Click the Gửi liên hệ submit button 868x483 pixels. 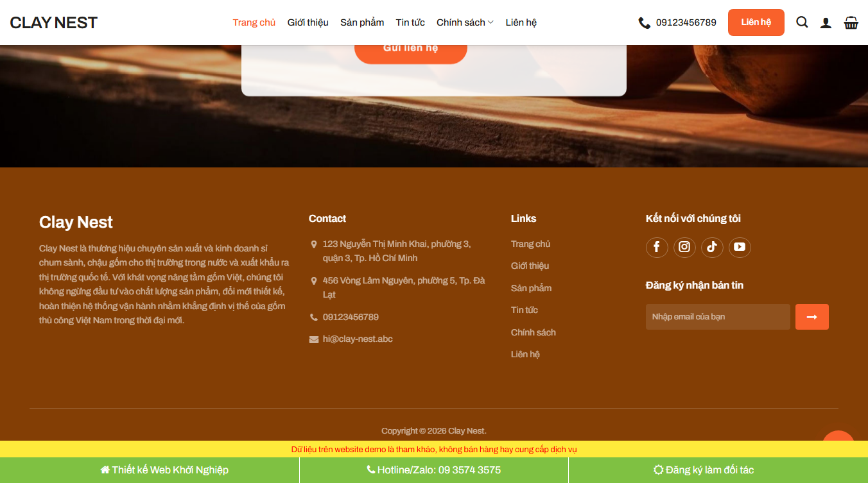[x=411, y=54]
